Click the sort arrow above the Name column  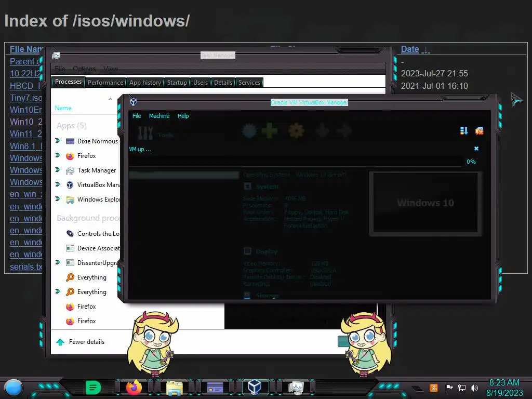(x=110, y=99)
